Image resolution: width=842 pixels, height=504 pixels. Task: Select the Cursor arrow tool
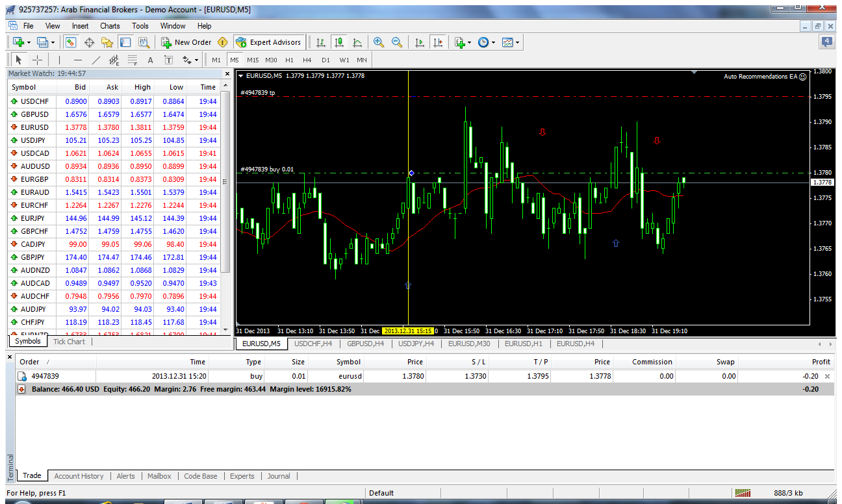(x=19, y=60)
